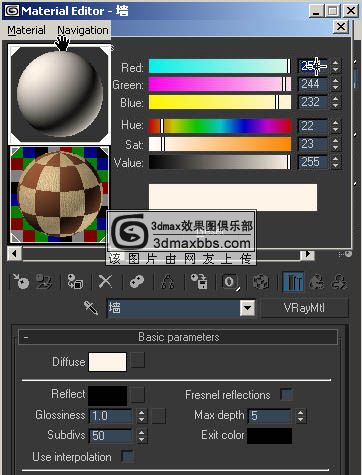362x475 pixels.
Task: Open the material name dropdown arrow
Action: pos(247,308)
